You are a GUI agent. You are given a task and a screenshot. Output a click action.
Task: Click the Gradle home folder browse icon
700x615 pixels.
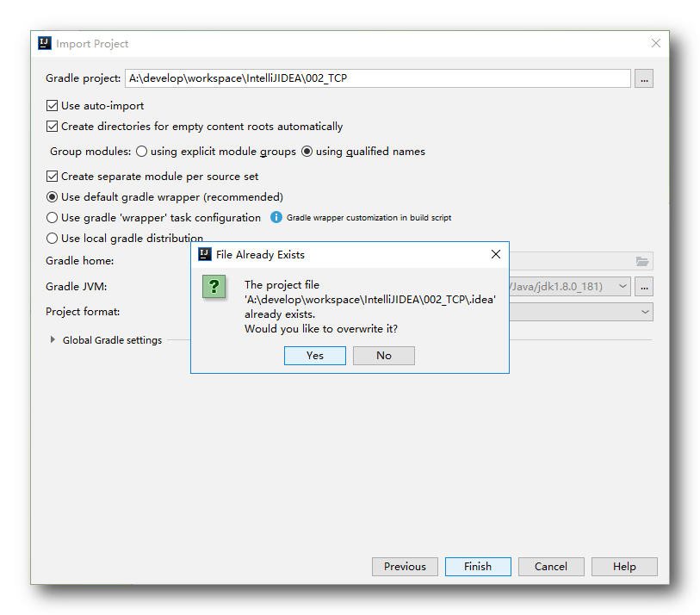tap(642, 261)
